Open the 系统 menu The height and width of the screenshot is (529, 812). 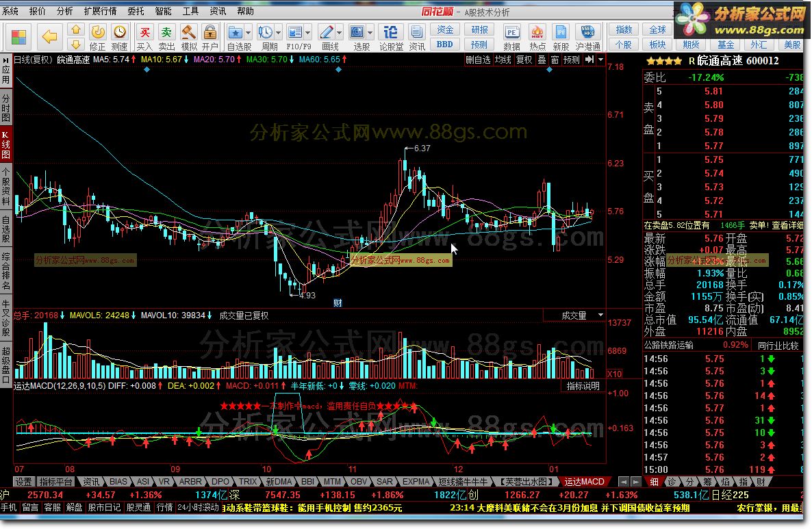click(x=10, y=11)
